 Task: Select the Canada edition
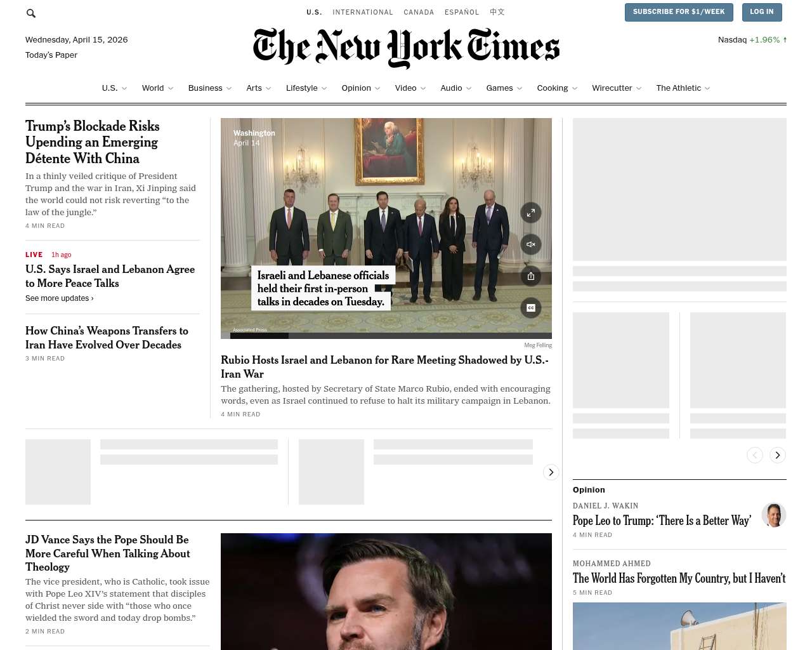click(x=419, y=12)
